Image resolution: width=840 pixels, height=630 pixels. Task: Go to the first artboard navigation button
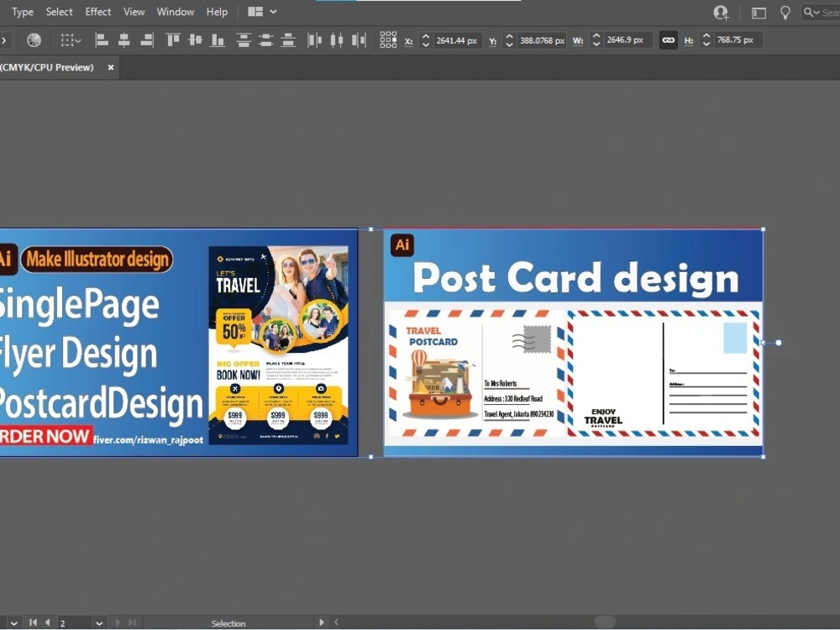coord(34,623)
